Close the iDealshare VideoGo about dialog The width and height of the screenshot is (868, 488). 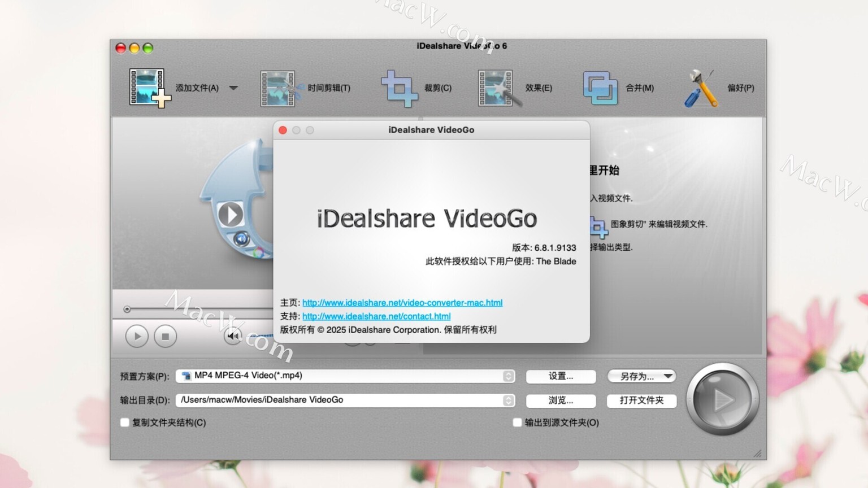pyautogui.click(x=283, y=130)
